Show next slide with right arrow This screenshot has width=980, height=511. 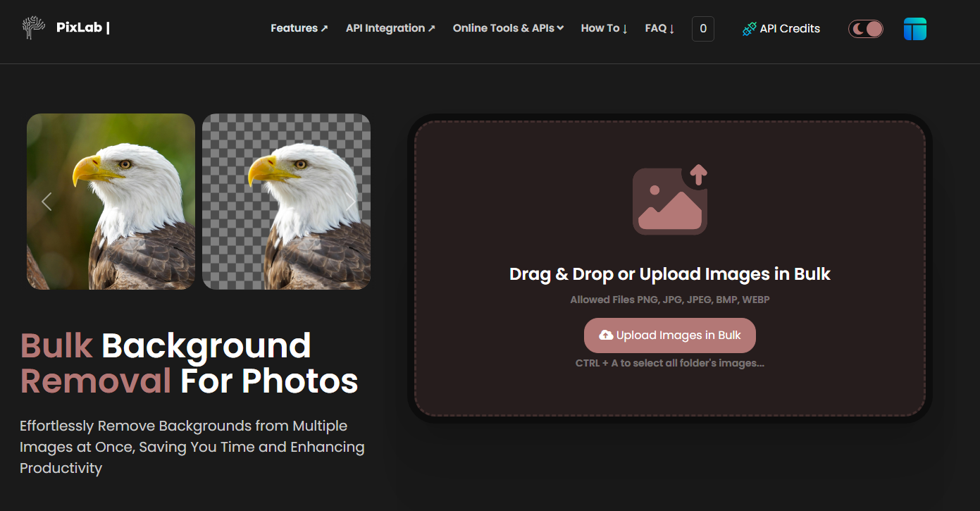click(x=351, y=202)
